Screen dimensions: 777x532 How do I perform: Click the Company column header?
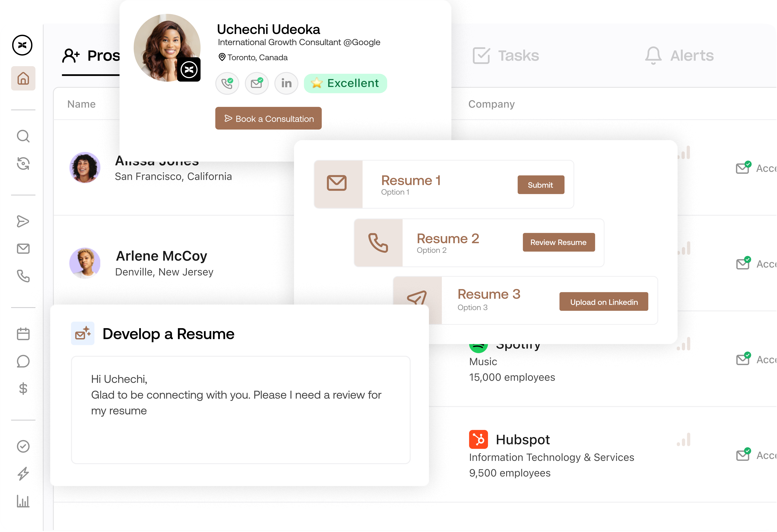[x=492, y=104]
